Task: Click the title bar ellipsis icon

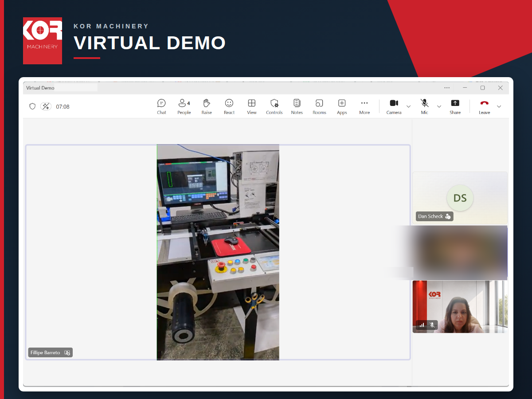Action: [447, 88]
